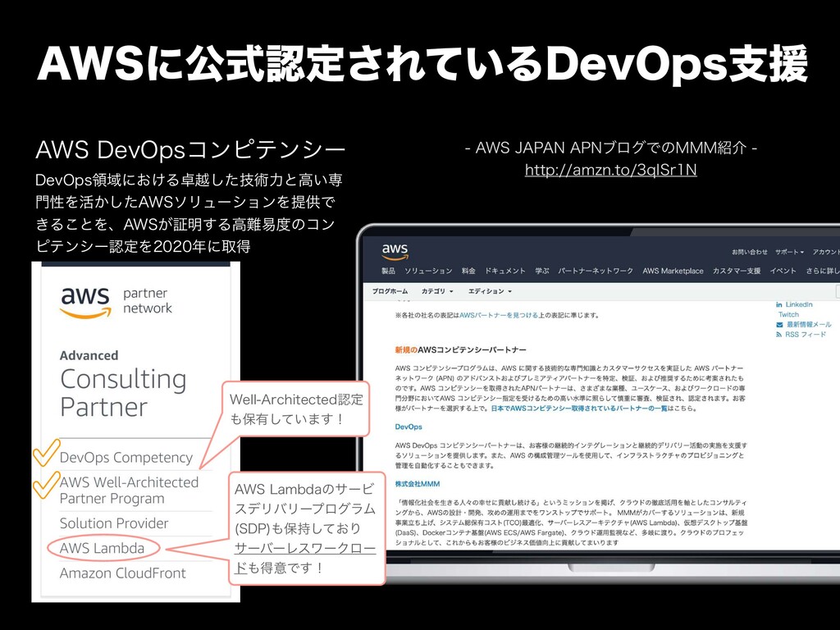
Task: Expand the カテゴリ dropdown
Action: 437,291
